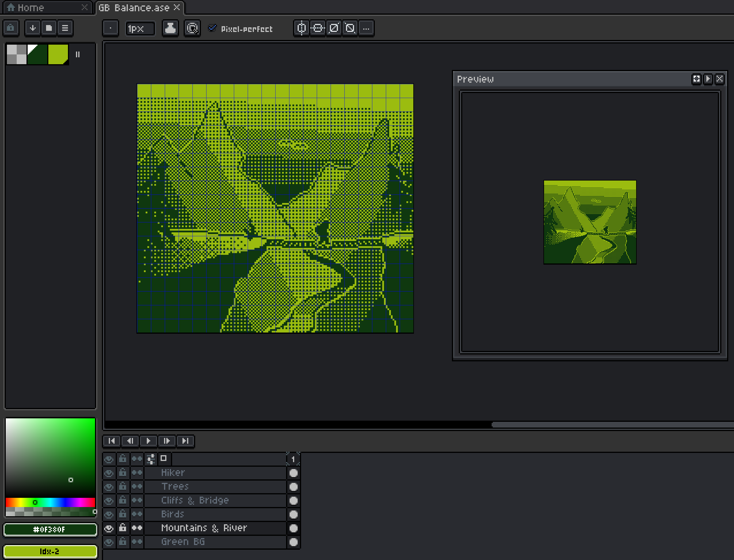Click the palette presets button
734x560 pixels.
click(x=49, y=28)
